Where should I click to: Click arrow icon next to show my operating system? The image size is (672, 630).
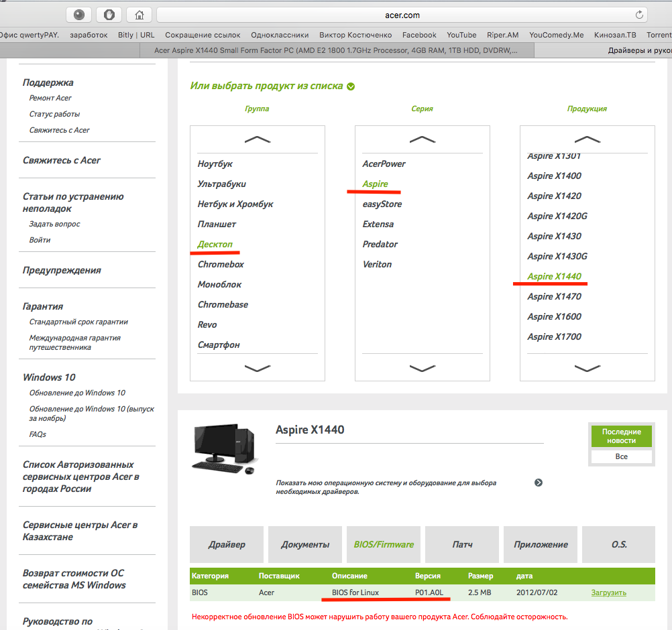click(x=538, y=483)
